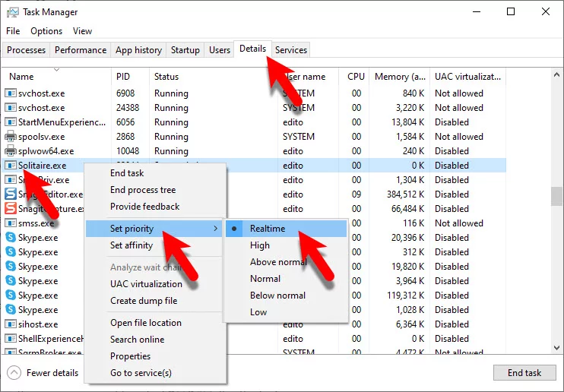Select the sihost.exe process name
The width and height of the screenshot is (564, 392).
(x=38, y=324)
